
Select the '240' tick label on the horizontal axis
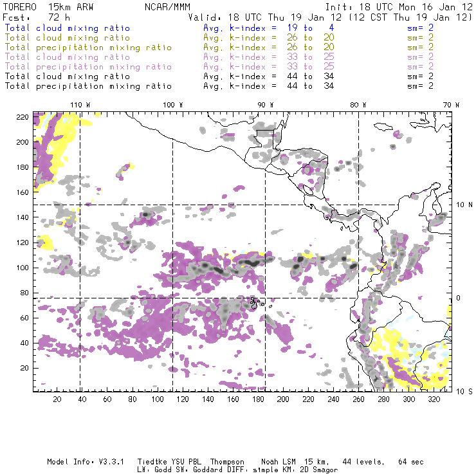pyautogui.click(x=333, y=399)
